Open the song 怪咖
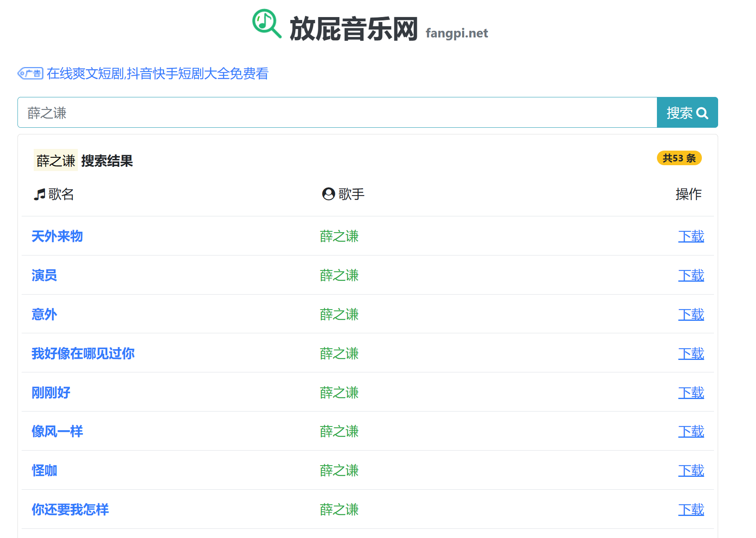Screen dimensions: 756x538 click(x=44, y=471)
